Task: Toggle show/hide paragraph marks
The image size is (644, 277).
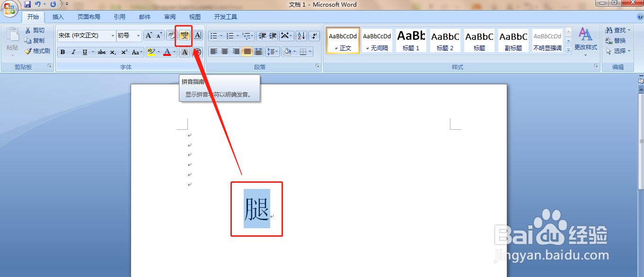Action: point(315,36)
